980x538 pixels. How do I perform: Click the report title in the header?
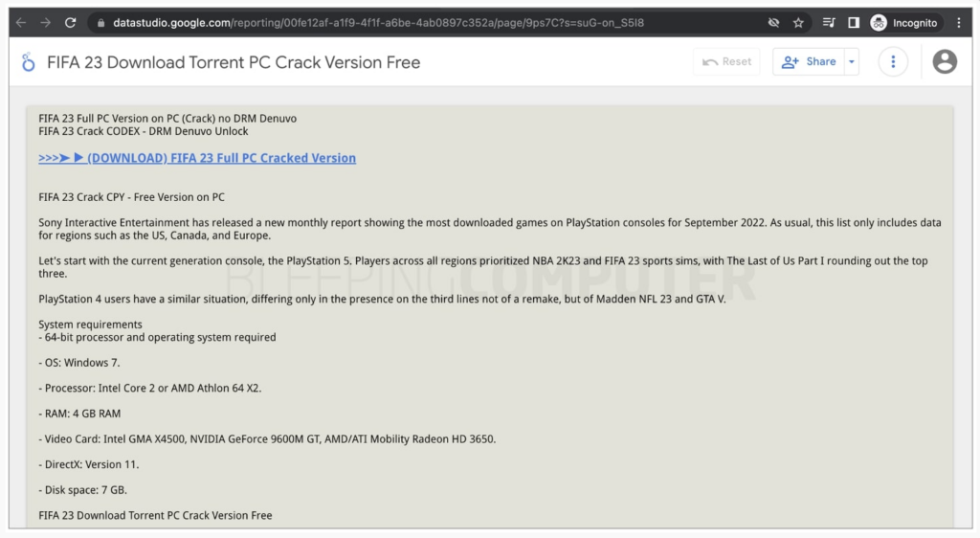(x=234, y=62)
